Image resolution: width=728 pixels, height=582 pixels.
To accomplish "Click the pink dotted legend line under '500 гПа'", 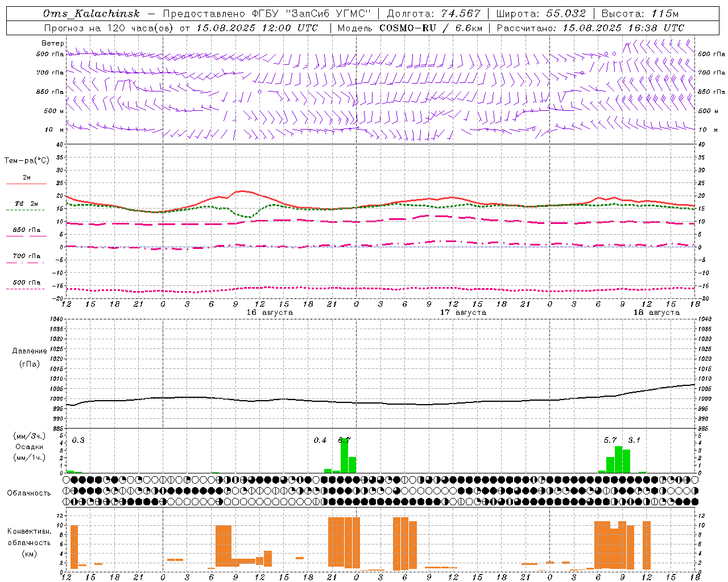I will coord(26,289).
